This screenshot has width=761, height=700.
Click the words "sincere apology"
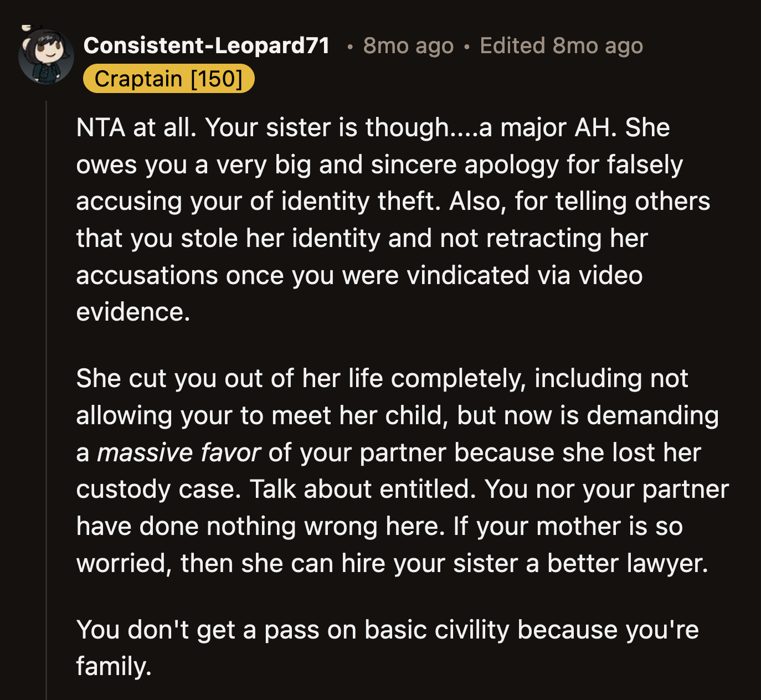tap(469, 164)
